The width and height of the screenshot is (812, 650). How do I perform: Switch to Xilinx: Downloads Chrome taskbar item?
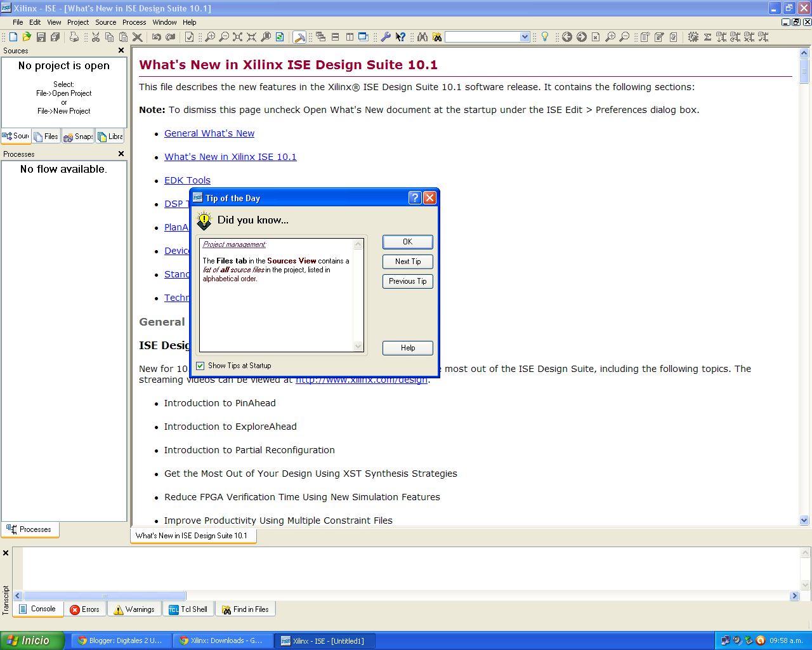click(221, 640)
